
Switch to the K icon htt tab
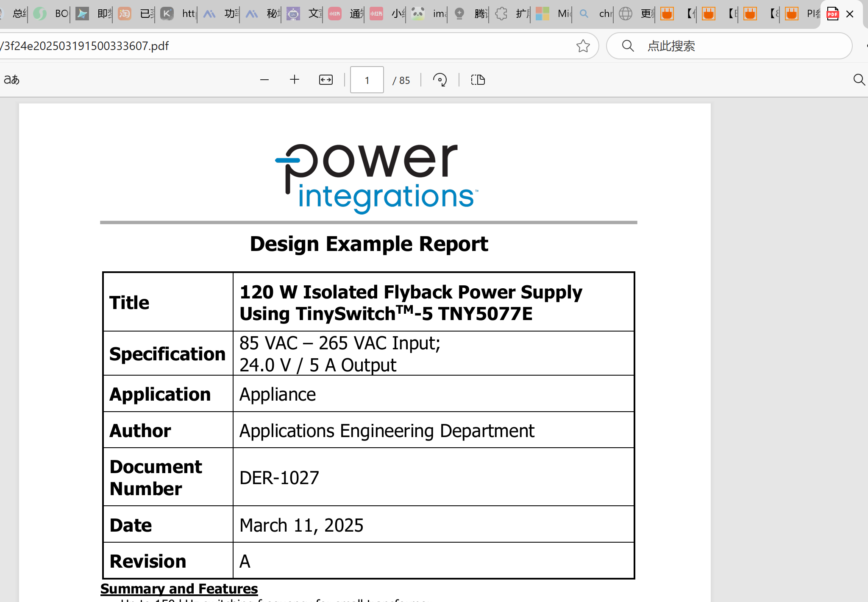click(x=178, y=14)
